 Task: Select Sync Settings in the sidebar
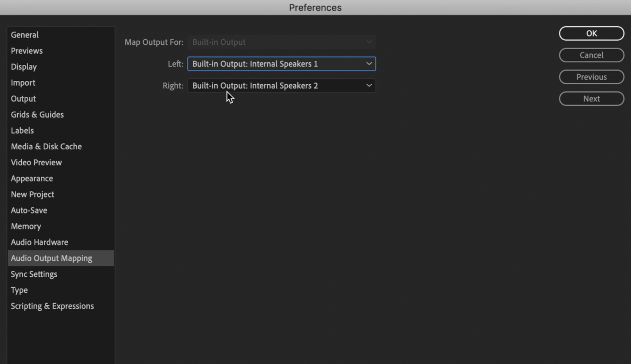34,274
